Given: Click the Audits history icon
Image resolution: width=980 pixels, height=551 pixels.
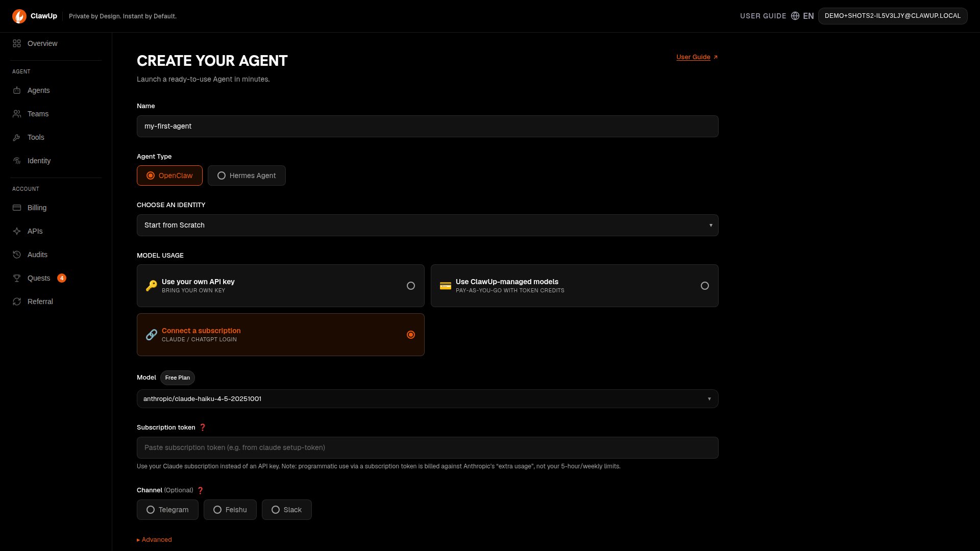Looking at the screenshot, I should click(x=17, y=255).
